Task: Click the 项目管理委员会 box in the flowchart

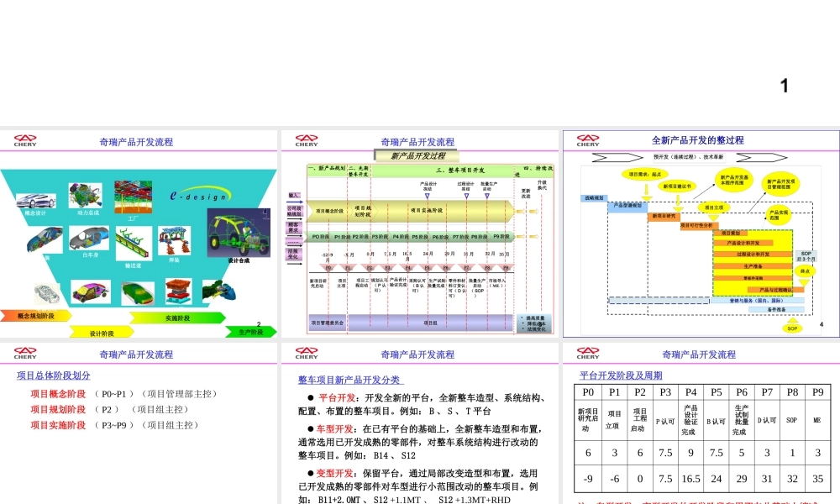Action: click(x=328, y=323)
